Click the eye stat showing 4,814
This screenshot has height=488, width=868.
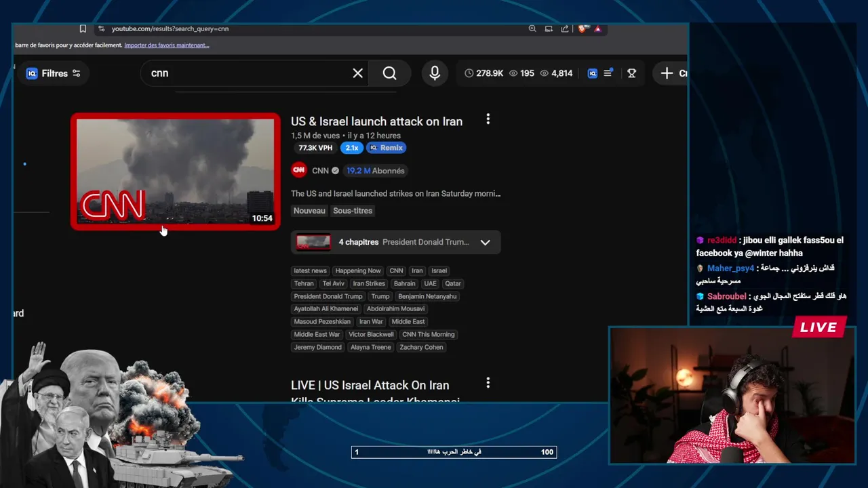(556, 73)
